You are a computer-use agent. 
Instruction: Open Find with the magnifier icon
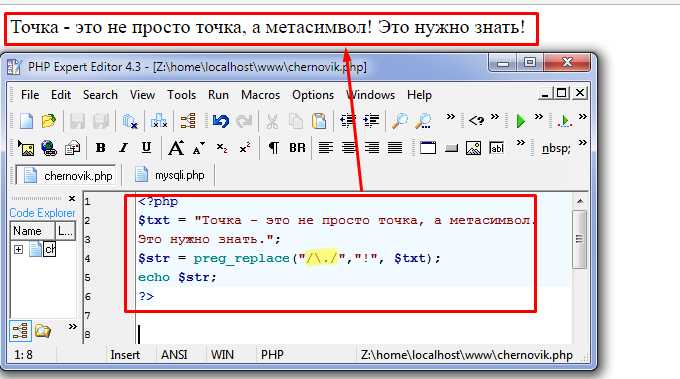(399, 121)
